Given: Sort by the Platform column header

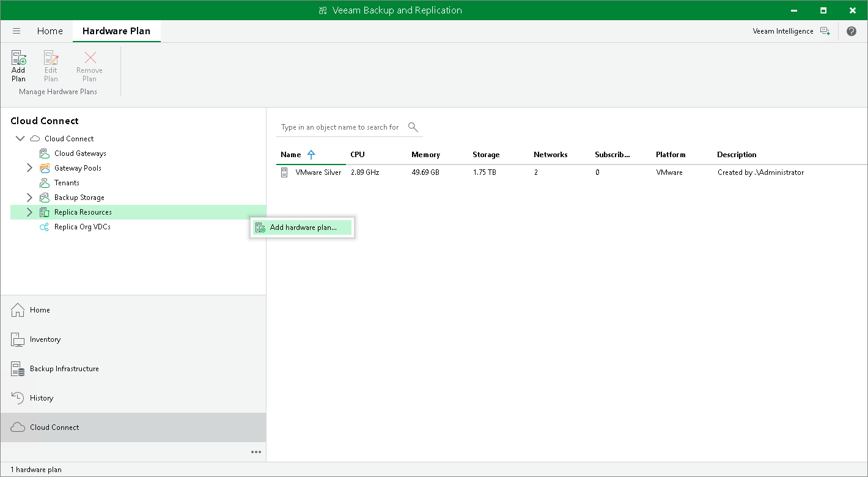Looking at the screenshot, I should click(x=671, y=155).
